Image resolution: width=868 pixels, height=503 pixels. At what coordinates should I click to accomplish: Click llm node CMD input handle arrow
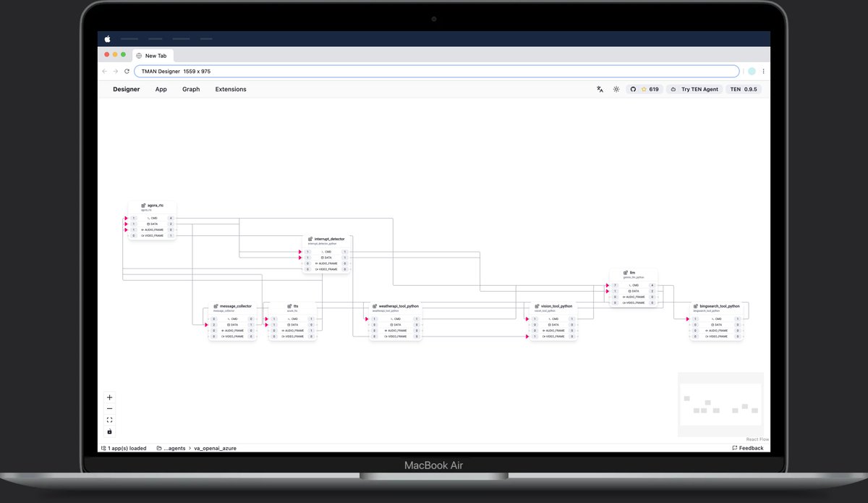pos(608,285)
